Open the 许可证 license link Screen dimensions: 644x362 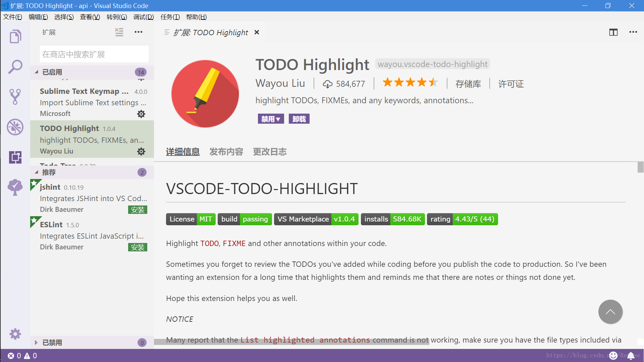point(511,84)
